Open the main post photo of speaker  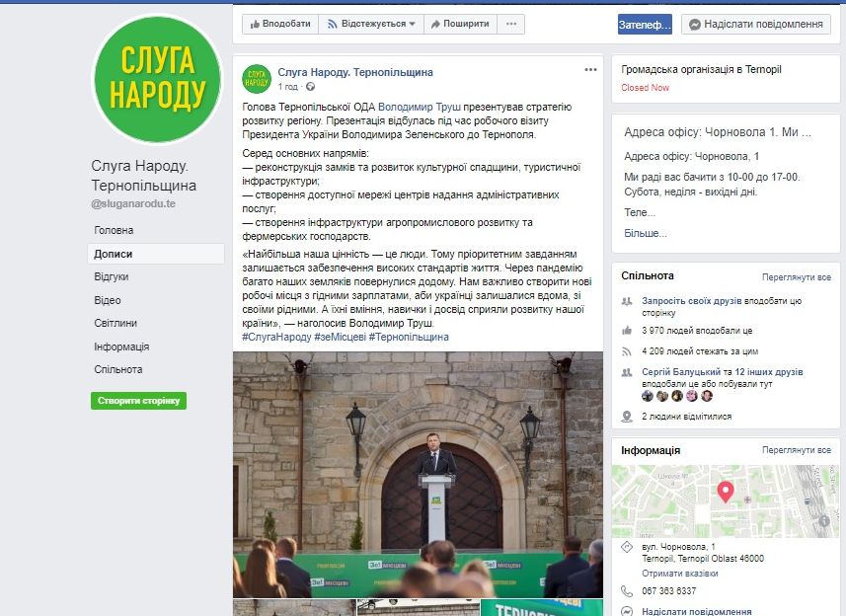click(x=419, y=475)
